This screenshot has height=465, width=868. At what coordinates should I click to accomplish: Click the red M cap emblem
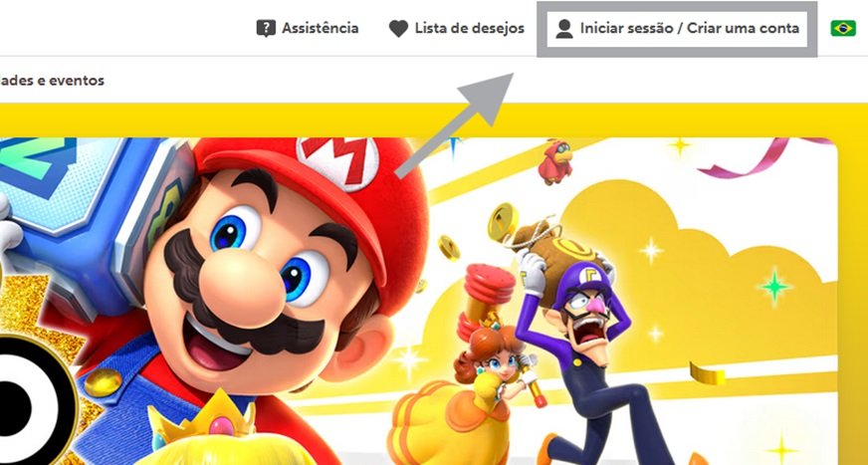click(x=337, y=161)
